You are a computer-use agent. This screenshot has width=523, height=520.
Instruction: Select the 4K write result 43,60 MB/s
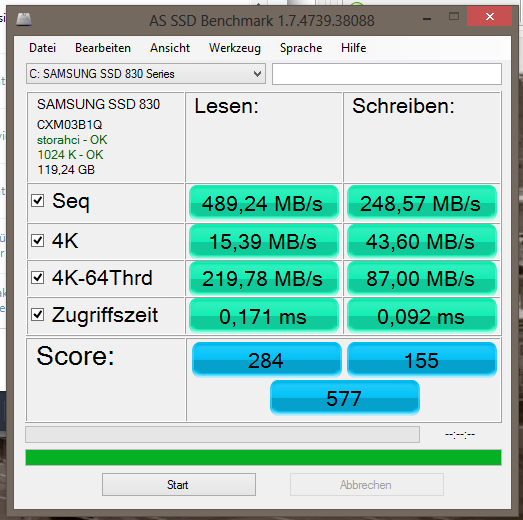422,241
